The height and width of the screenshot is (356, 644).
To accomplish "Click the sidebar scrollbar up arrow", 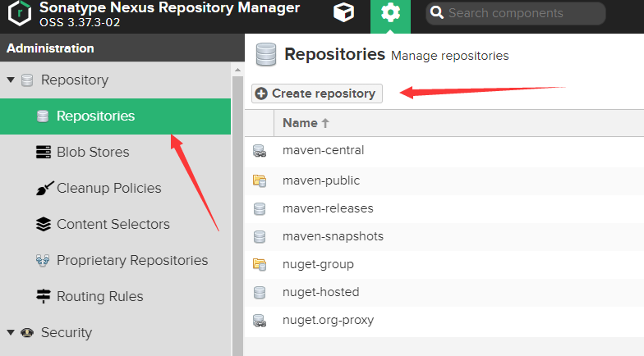I will point(237,71).
